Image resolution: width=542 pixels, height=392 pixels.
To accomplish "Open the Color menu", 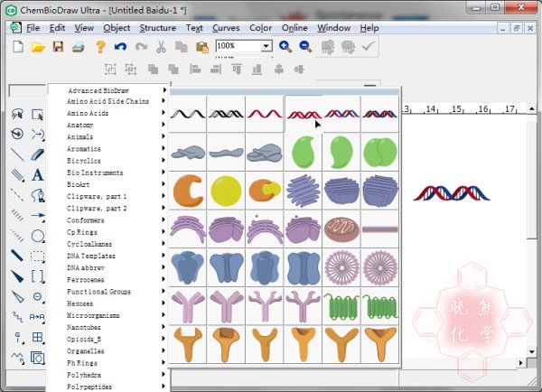I will [x=260, y=28].
